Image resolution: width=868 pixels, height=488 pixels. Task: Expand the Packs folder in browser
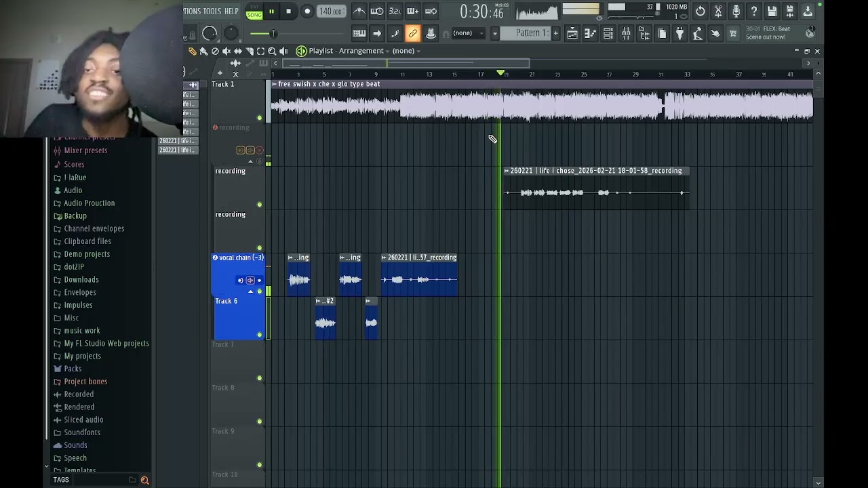click(x=73, y=369)
